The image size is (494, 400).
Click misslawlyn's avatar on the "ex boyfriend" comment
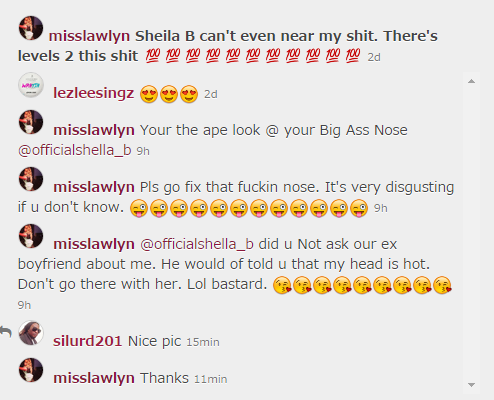(31, 236)
